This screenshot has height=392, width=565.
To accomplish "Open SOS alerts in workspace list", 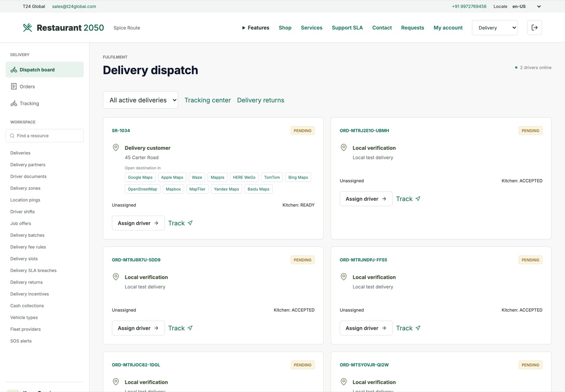I will [x=21, y=341].
